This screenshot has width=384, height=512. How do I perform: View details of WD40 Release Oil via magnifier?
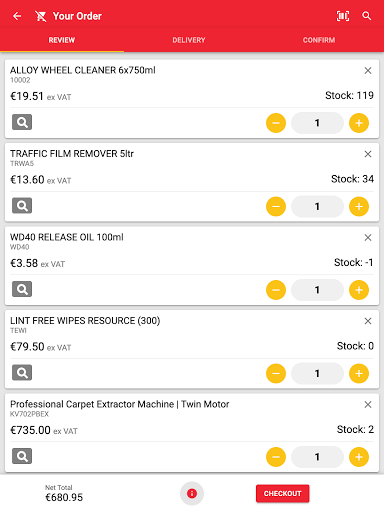(22, 289)
